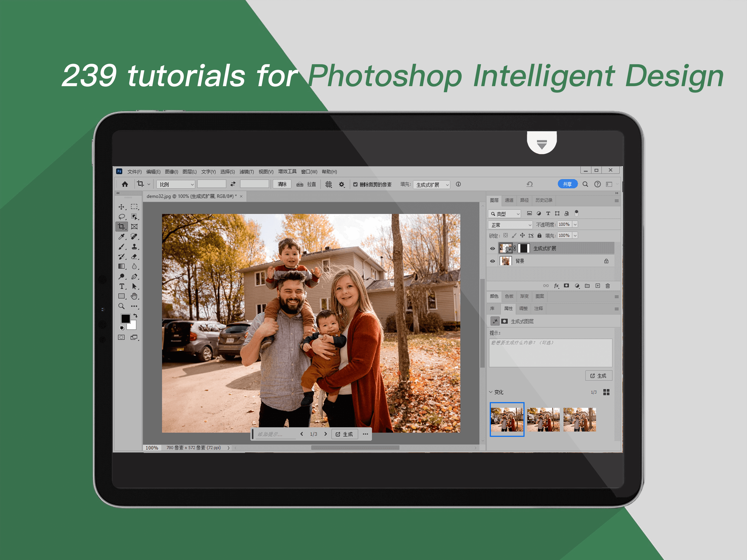Image resolution: width=747 pixels, height=560 pixels.
Task: Open crop overlay grid options
Action: pyautogui.click(x=329, y=184)
